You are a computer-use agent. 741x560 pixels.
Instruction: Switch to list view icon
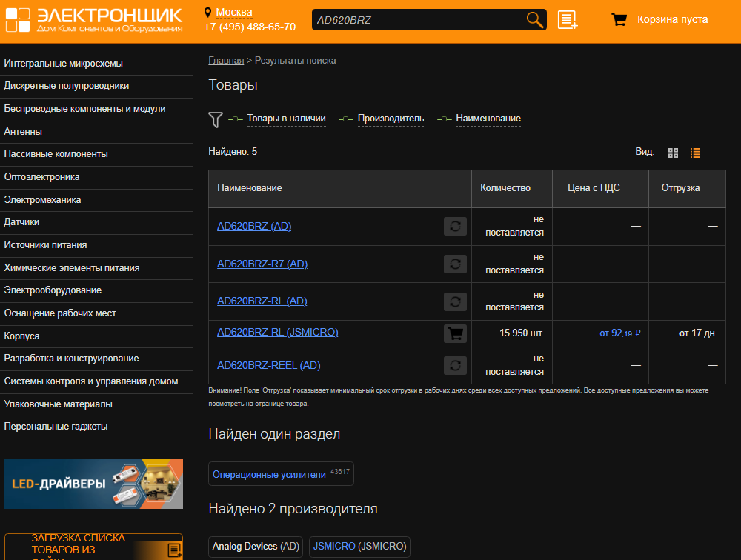(695, 153)
